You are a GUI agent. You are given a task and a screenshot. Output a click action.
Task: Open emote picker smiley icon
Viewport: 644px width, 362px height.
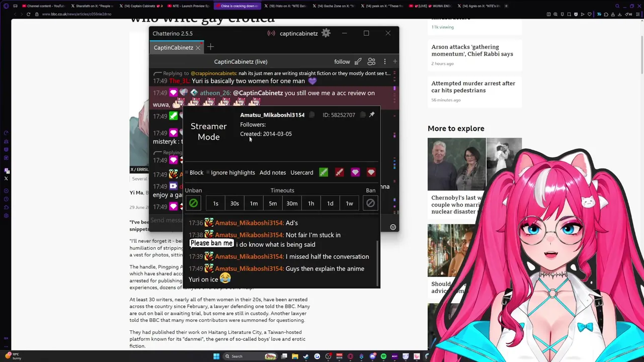tap(393, 227)
